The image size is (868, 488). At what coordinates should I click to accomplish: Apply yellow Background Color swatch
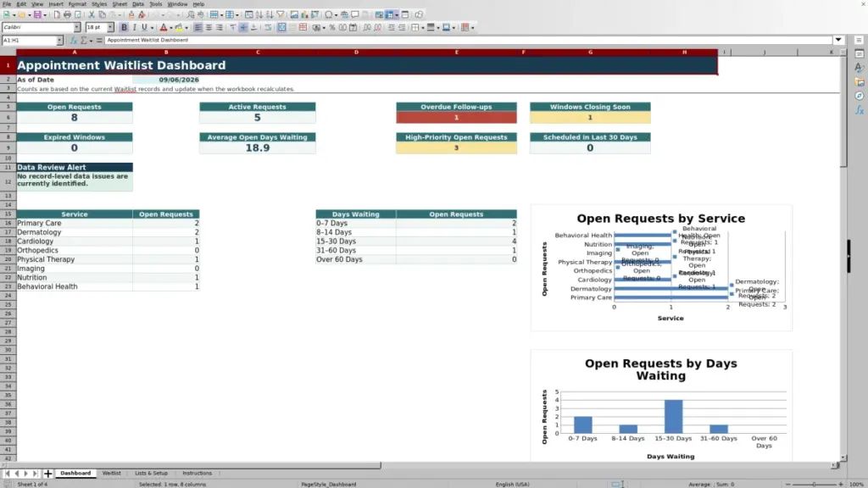click(x=179, y=27)
